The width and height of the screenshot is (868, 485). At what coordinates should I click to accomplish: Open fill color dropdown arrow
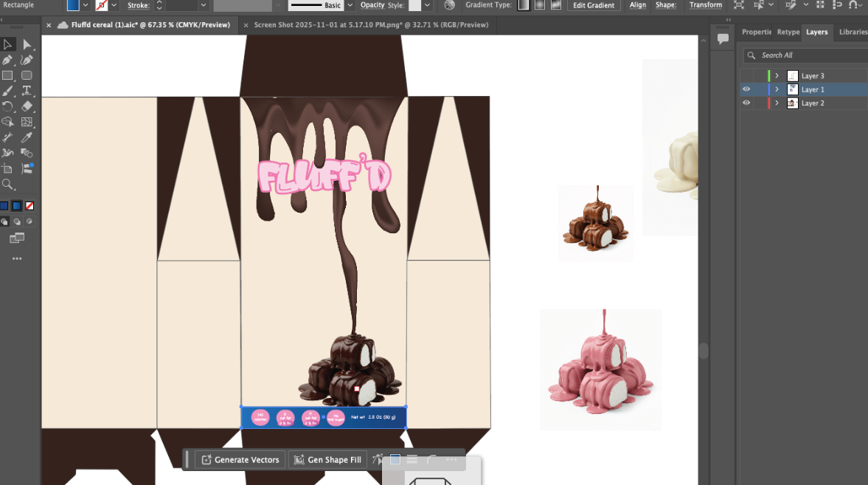click(x=86, y=5)
